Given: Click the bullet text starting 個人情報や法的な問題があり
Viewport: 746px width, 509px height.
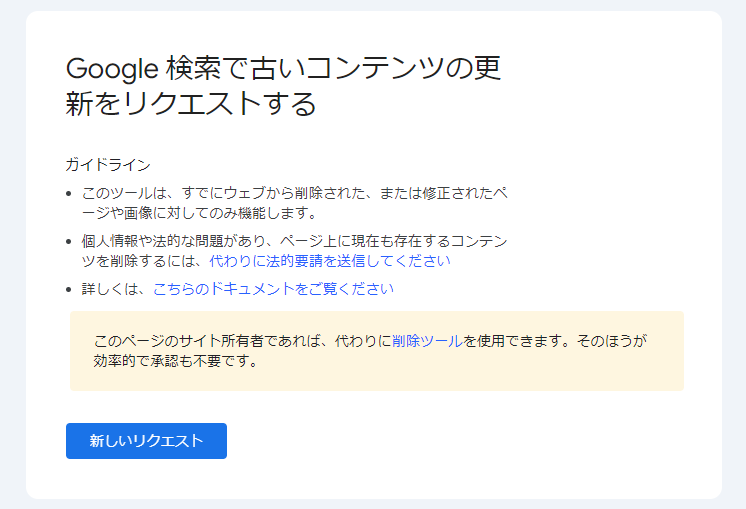Looking at the screenshot, I should coord(294,251).
